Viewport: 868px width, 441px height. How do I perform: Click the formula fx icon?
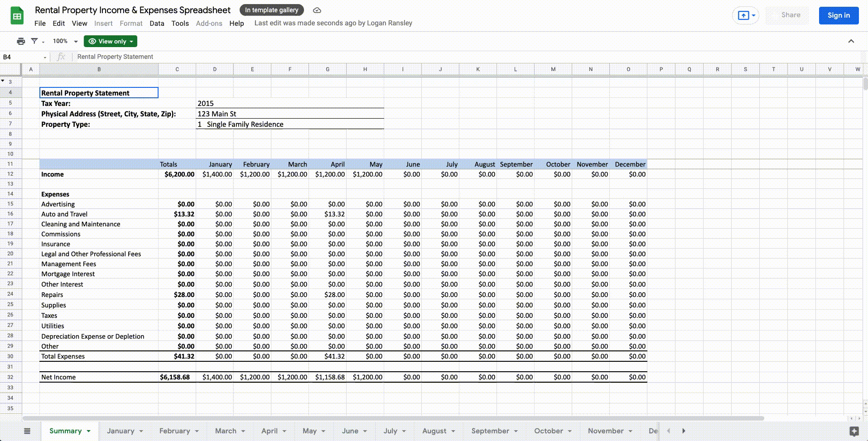[x=61, y=57]
